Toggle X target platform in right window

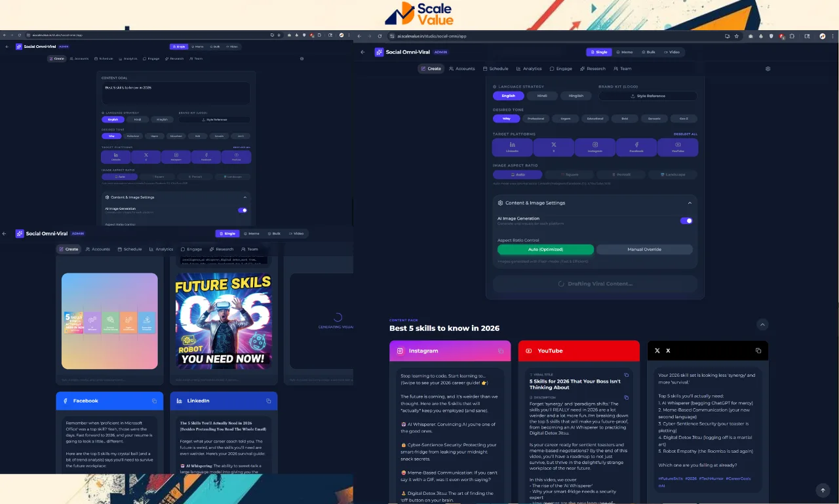pos(554,147)
